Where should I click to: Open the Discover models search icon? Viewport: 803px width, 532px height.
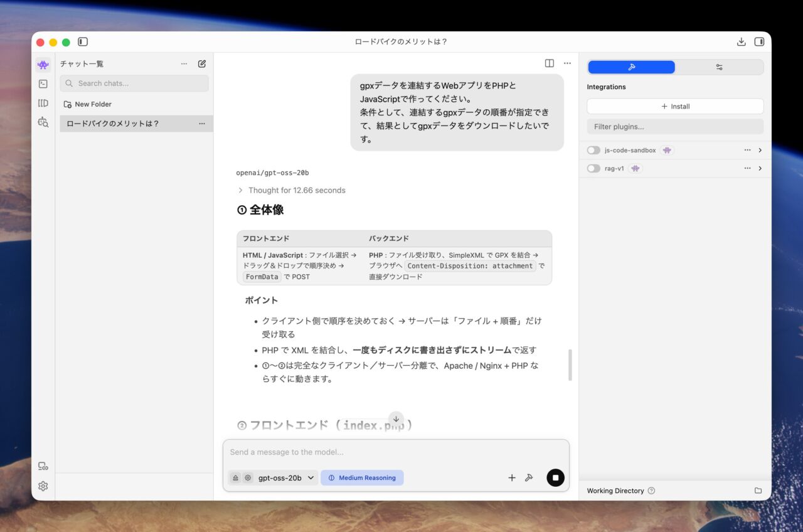point(43,122)
